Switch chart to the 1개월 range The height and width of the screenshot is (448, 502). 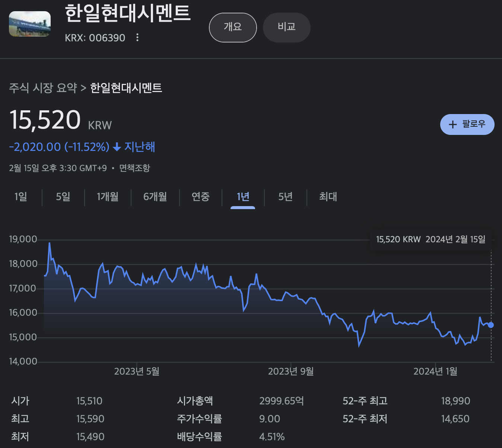pos(108,196)
